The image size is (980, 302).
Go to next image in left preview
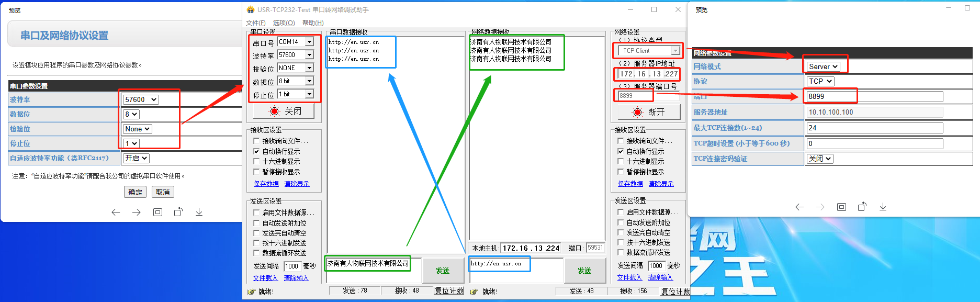[137, 212]
